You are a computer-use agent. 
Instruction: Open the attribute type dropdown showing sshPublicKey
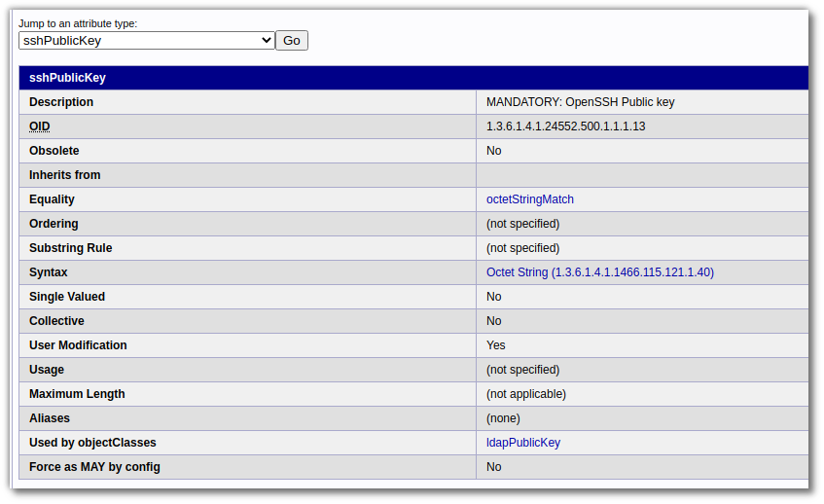click(147, 41)
